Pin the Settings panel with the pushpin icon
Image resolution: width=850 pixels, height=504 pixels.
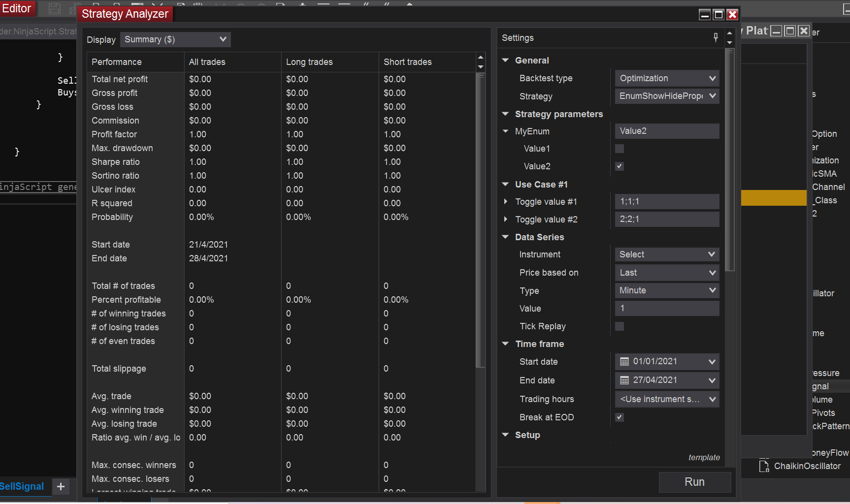716,37
